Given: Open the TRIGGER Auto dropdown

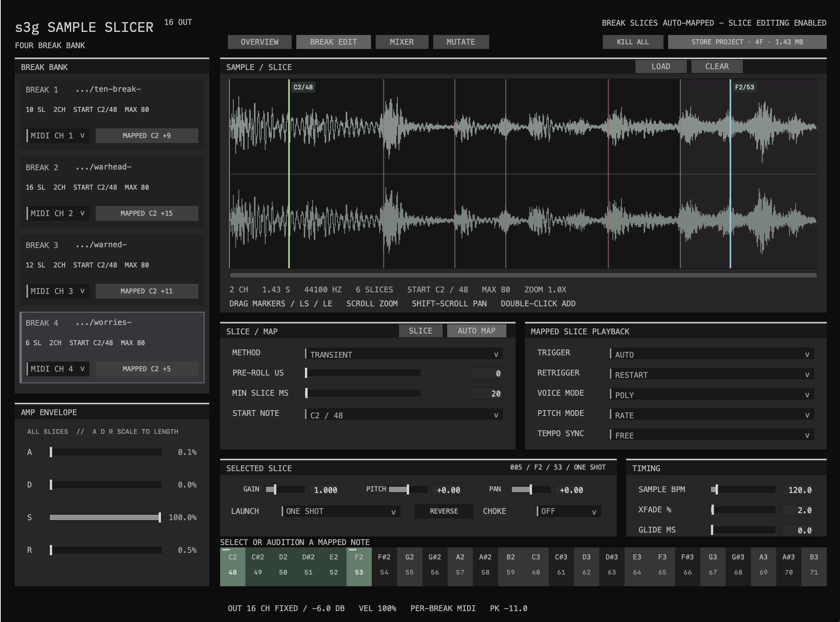Looking at the screenshot, I should click(x=712, y=354).
